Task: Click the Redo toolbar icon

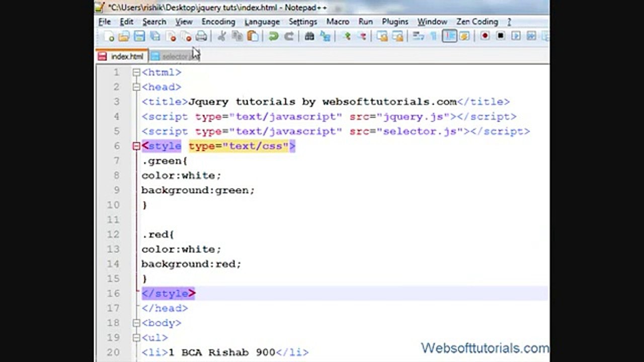Action: [x=289, y=36]
